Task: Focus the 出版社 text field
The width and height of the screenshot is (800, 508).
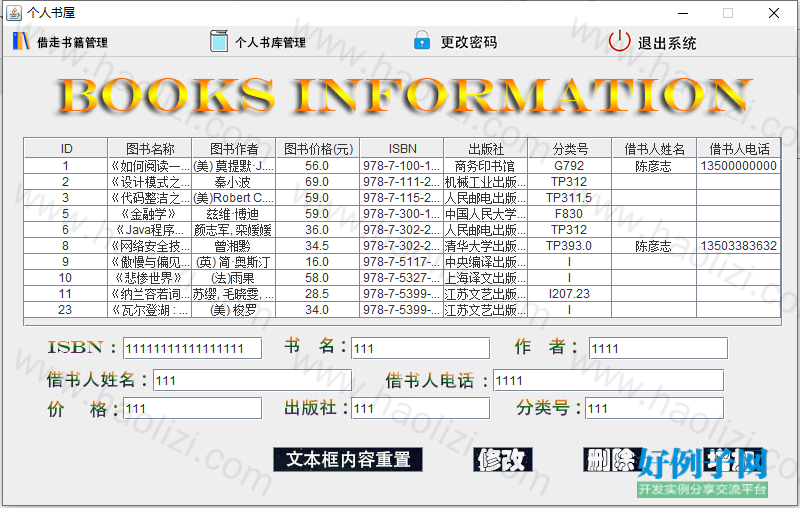Action: click(420, 408)
